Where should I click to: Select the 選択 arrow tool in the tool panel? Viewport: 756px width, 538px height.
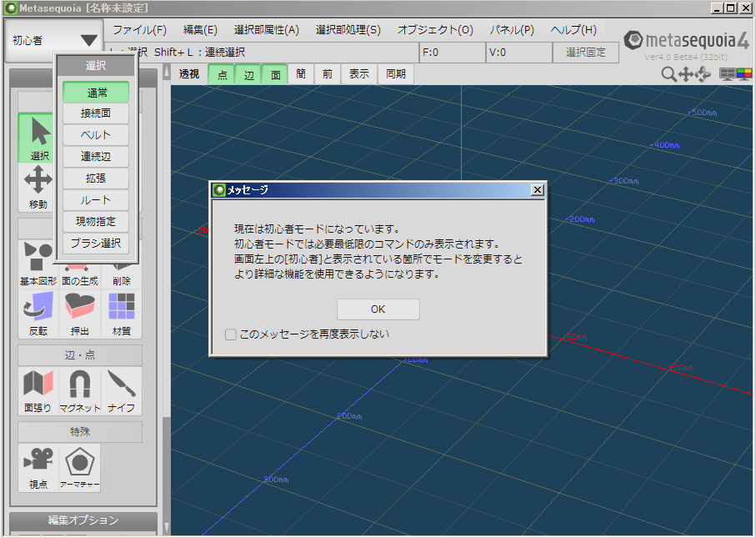(x=36, y=138)
